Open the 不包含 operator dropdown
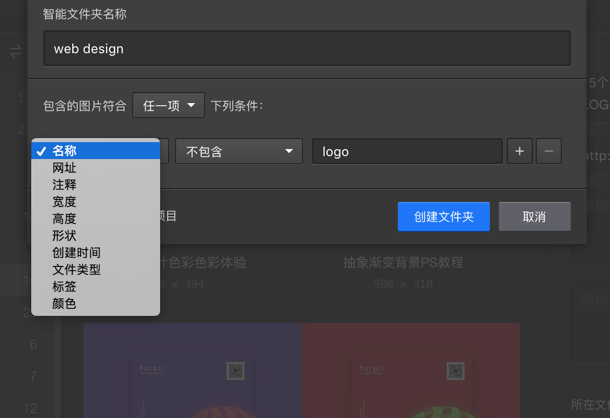The height and width of the screenshot is (418, 610). (x=239, y=151)
